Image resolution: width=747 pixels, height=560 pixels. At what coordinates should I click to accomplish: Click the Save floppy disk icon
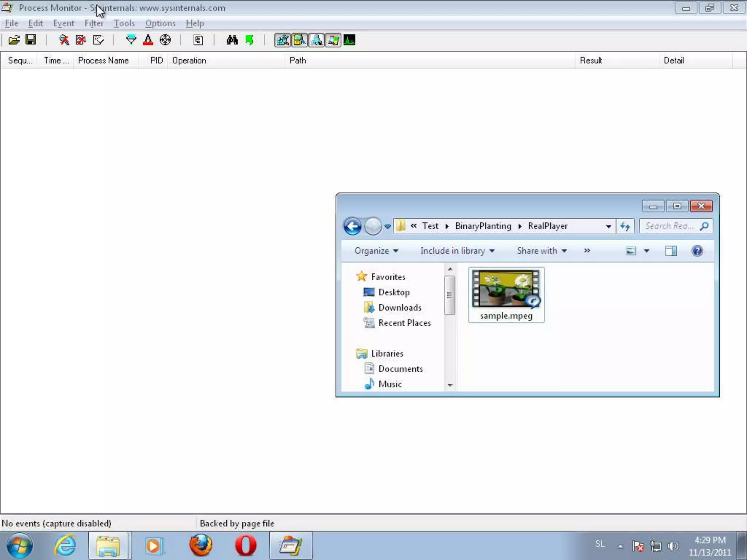[31, 40]
